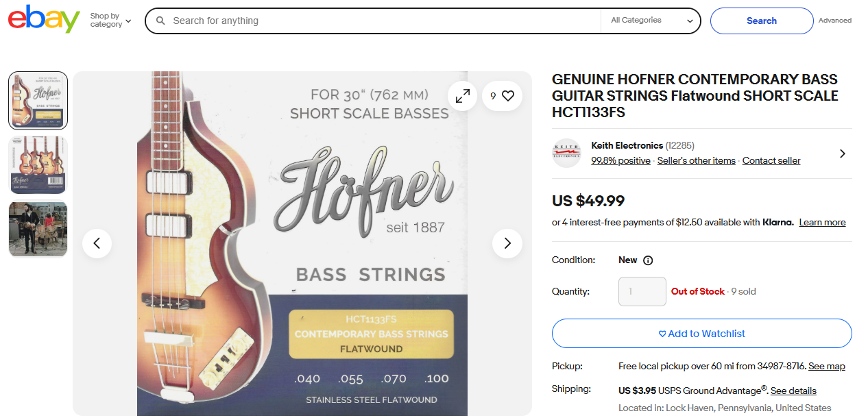
Task: Click the eBay logo
Action: point(44,20)
